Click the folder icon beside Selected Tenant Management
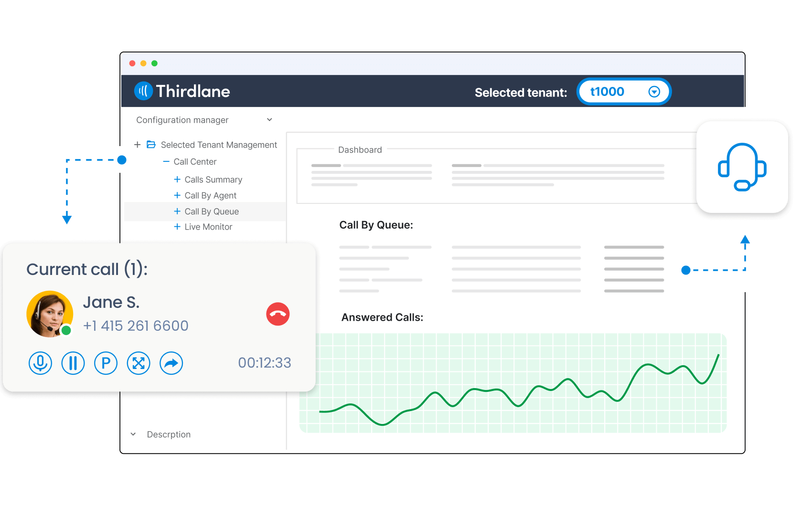Viewport: 812px width, 506px height. [151, 144]
